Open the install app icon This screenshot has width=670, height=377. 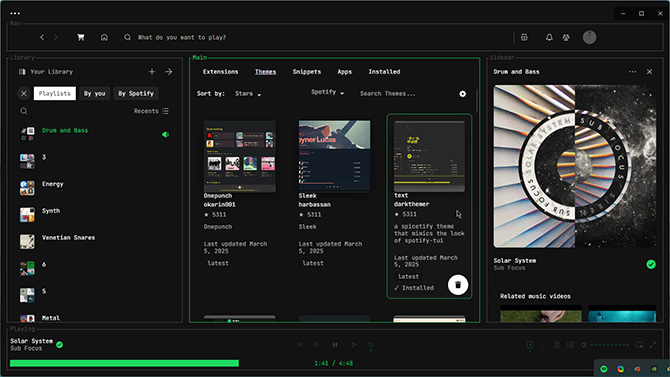point(524,37)
